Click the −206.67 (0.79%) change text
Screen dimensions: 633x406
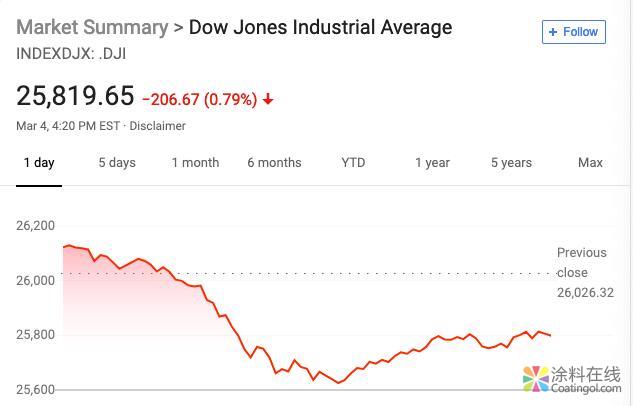[200, 100]
